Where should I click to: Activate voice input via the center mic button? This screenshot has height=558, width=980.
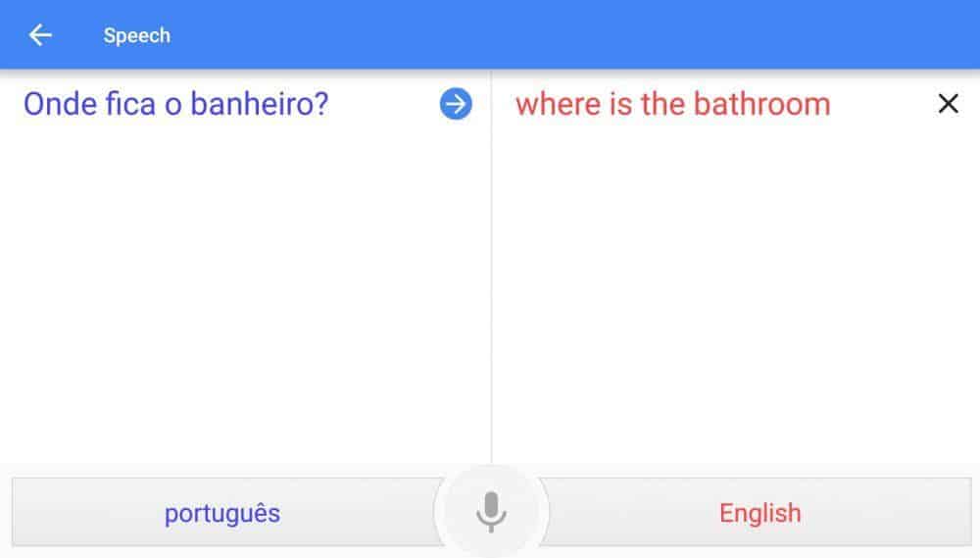[491, 512]
